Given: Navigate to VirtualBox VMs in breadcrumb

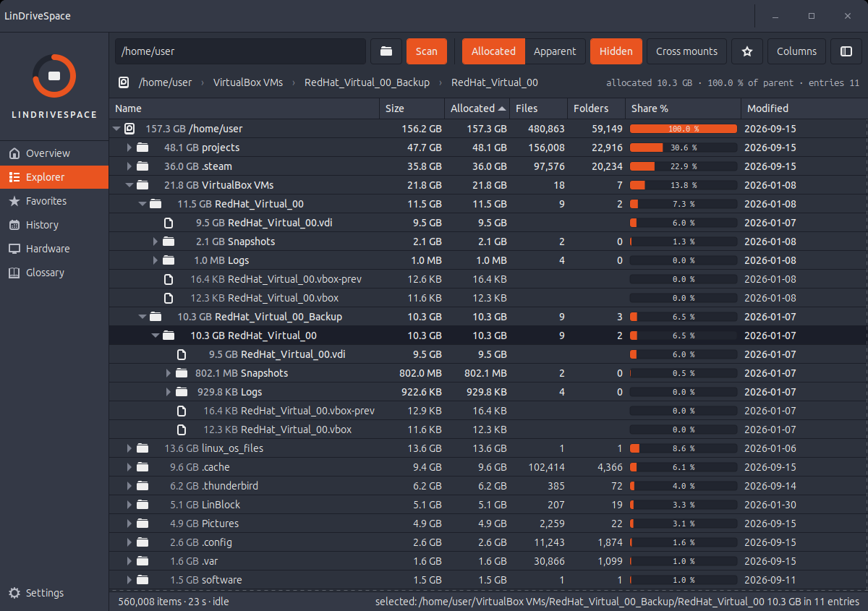Looking at the screenshot, I should click(x=248, y=82).
